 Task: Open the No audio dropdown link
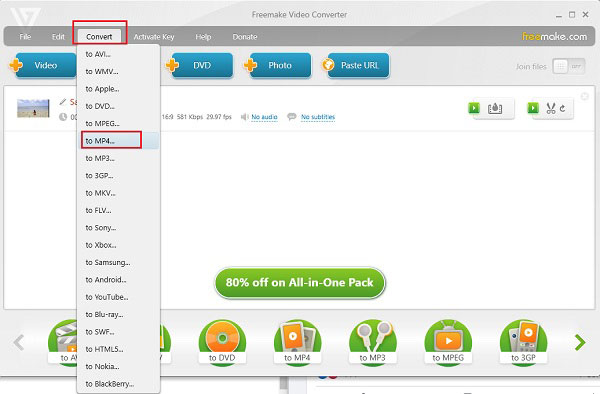click(x=264, y=117)
